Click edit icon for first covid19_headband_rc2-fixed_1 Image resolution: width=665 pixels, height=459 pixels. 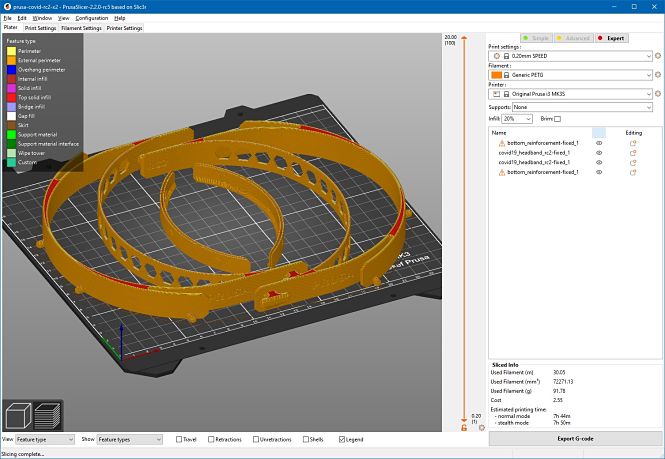pos(633,152)
